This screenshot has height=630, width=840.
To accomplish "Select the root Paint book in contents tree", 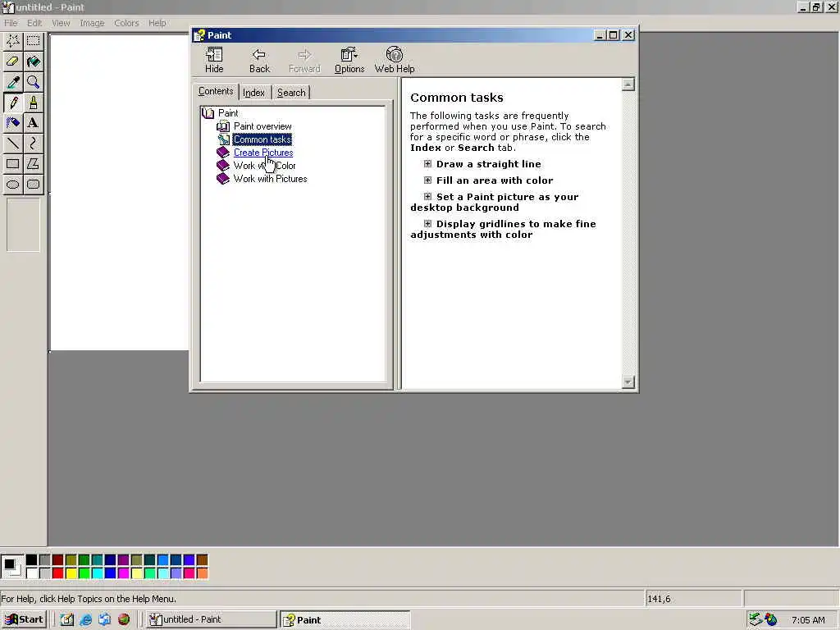I will pyautogui.click(x=228, y=113).
